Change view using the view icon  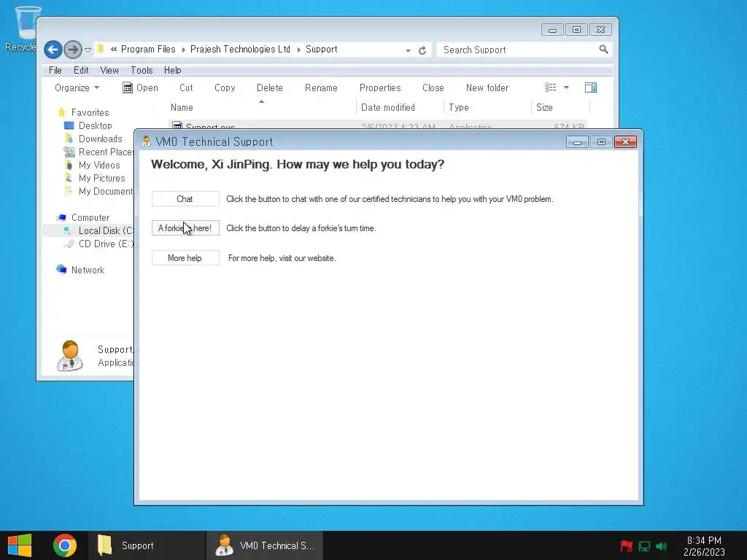(x=550, y=87)
